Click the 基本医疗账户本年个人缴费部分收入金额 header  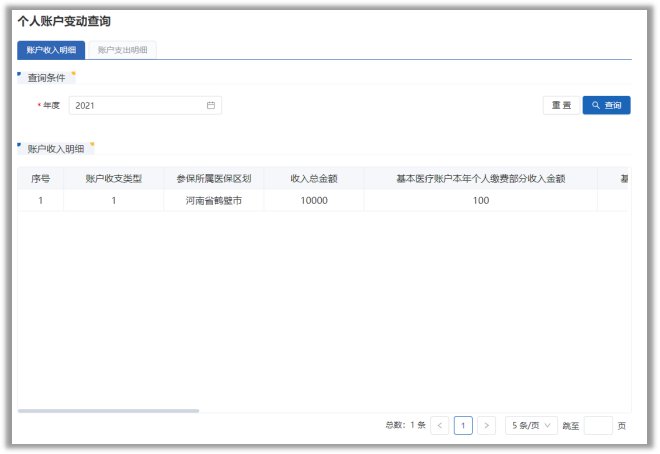click(x=480, y=179)
